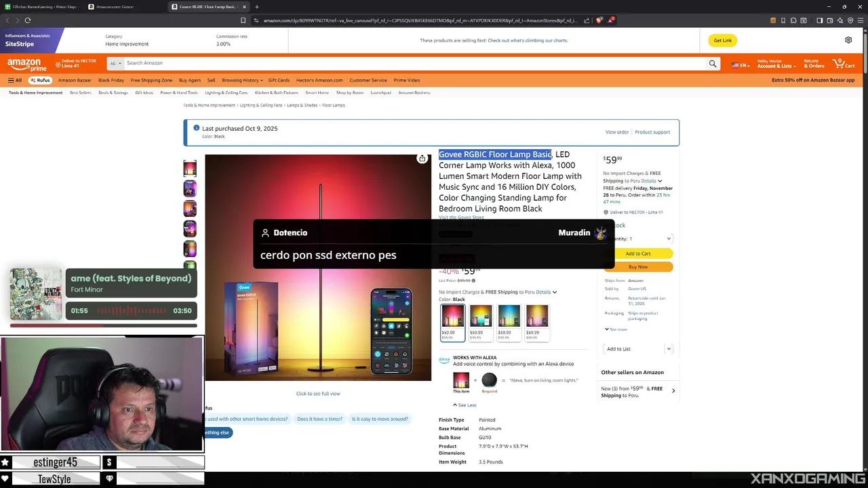
Task: Go back in the browser
Action: pyautogui.click(x=7, y=20)
